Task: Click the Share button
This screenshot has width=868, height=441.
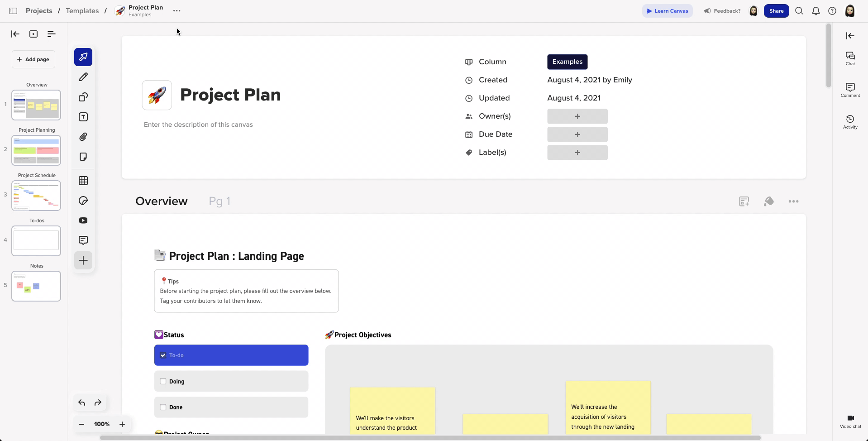Action: coord(776,11)
